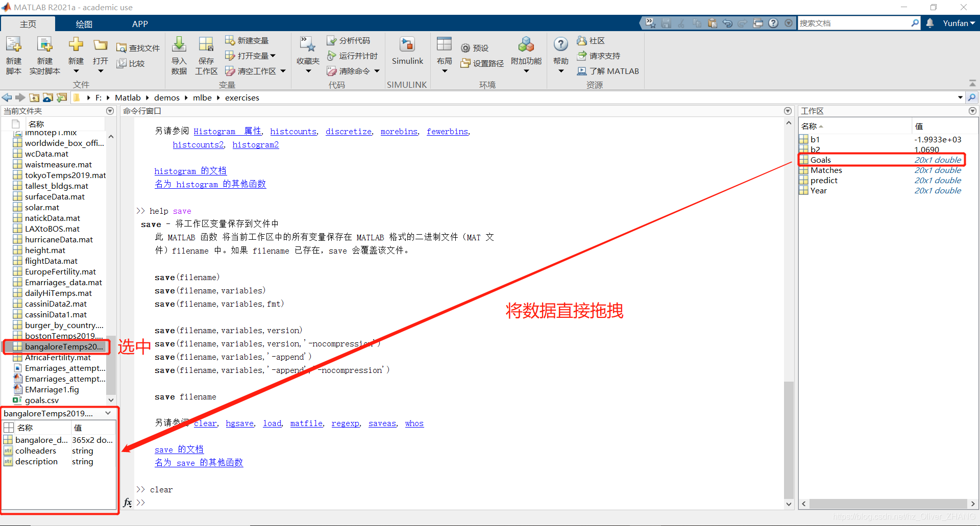The width and height of the screenshot is (980, 526).
Task: Click the 帮助 help icon
Action: coord(561,45)
